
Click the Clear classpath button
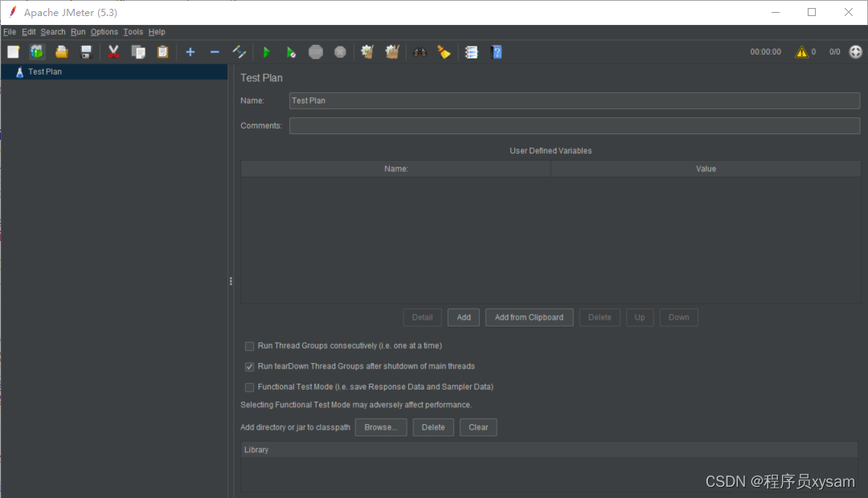478,427
